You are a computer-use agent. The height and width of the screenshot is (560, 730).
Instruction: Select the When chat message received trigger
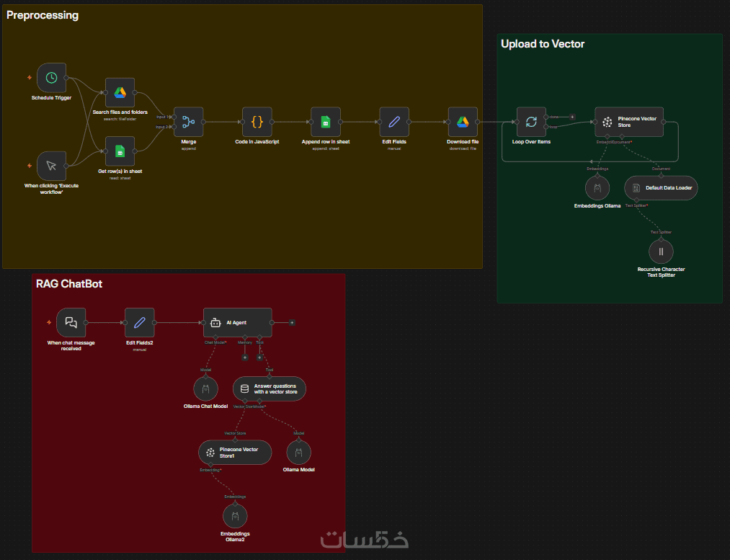[71, 323]
